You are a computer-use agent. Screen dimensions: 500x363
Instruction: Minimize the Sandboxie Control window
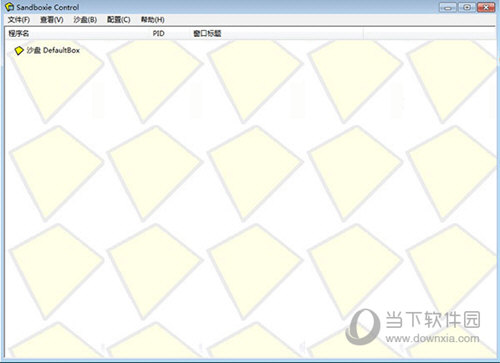(447, 7)
